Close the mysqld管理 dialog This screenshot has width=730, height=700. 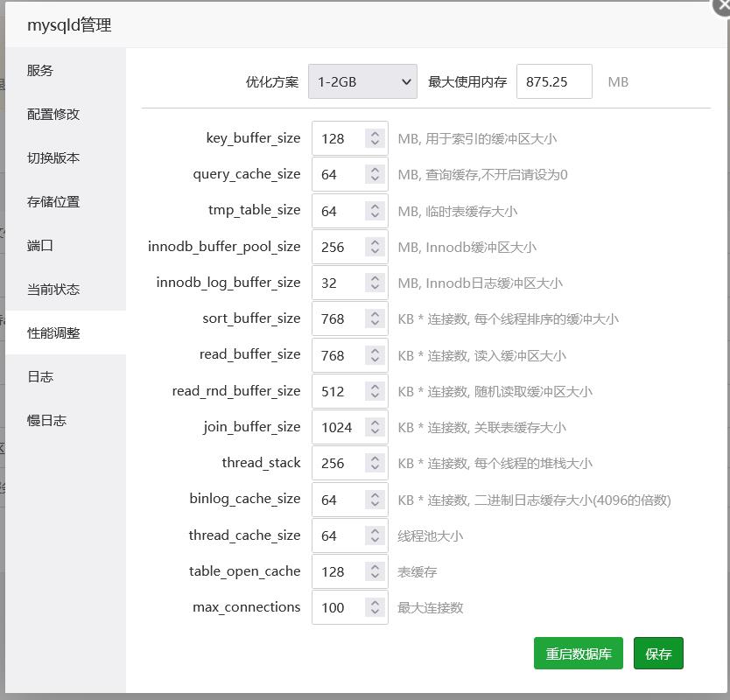pos(723,5)
